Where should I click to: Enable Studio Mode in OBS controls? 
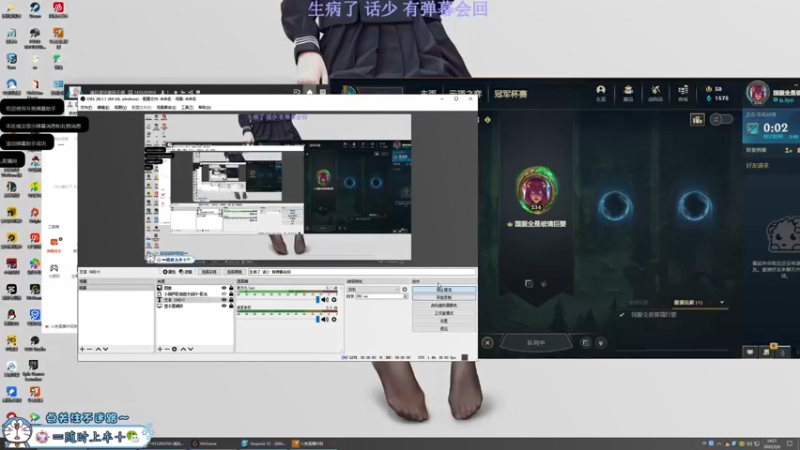(x=444, y=313)
